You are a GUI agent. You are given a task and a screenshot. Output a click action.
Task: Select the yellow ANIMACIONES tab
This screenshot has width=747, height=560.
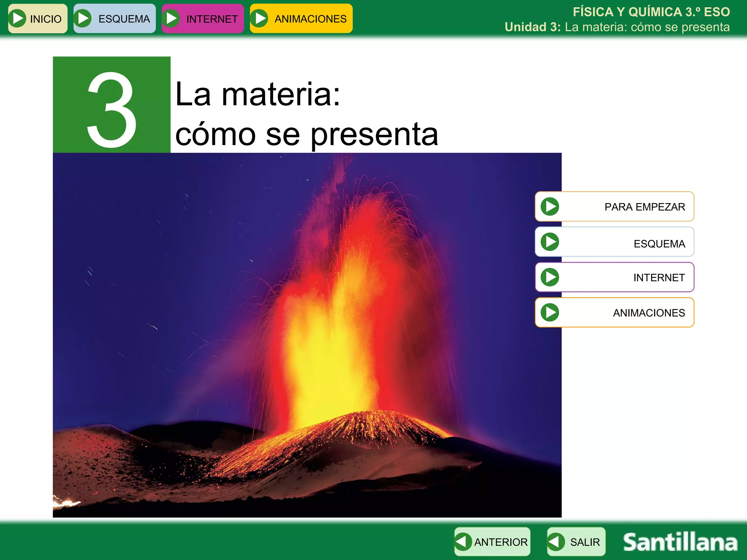(x=310, y=19)
